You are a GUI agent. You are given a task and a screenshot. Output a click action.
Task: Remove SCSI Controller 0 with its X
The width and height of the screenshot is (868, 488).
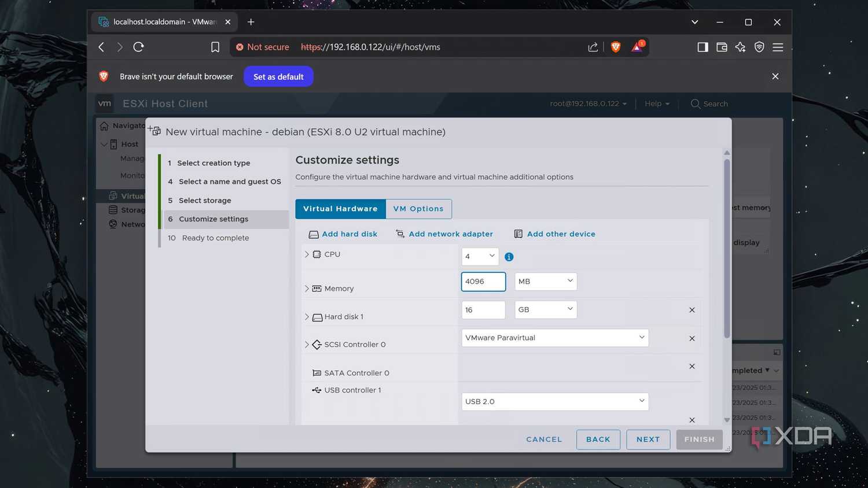[692, 338]
